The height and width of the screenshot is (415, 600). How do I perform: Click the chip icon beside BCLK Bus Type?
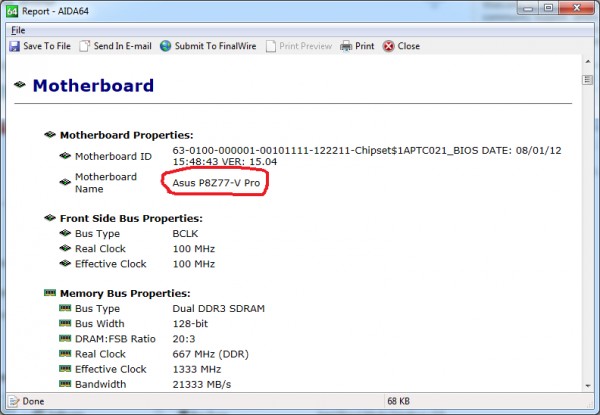pos(65,233)
